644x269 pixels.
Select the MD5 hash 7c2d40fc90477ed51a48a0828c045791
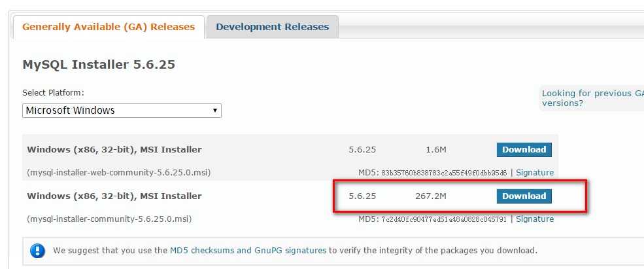[444, 219]
